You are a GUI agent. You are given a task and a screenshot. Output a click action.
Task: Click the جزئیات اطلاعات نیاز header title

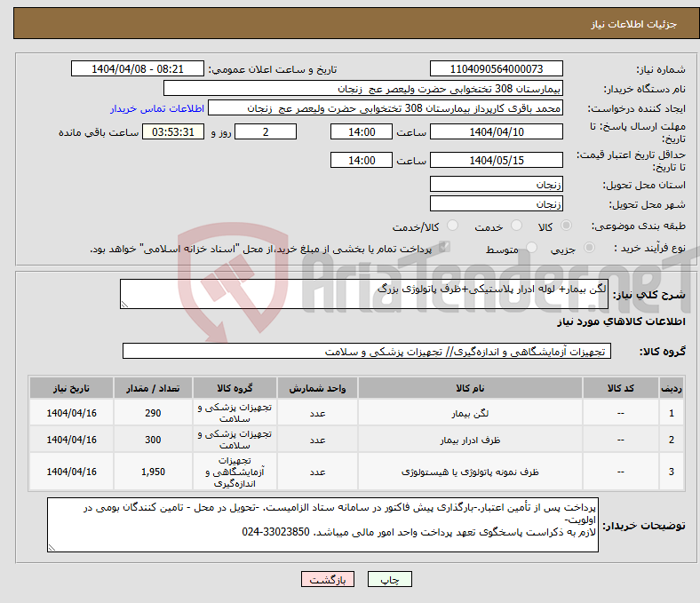point(634,24)
